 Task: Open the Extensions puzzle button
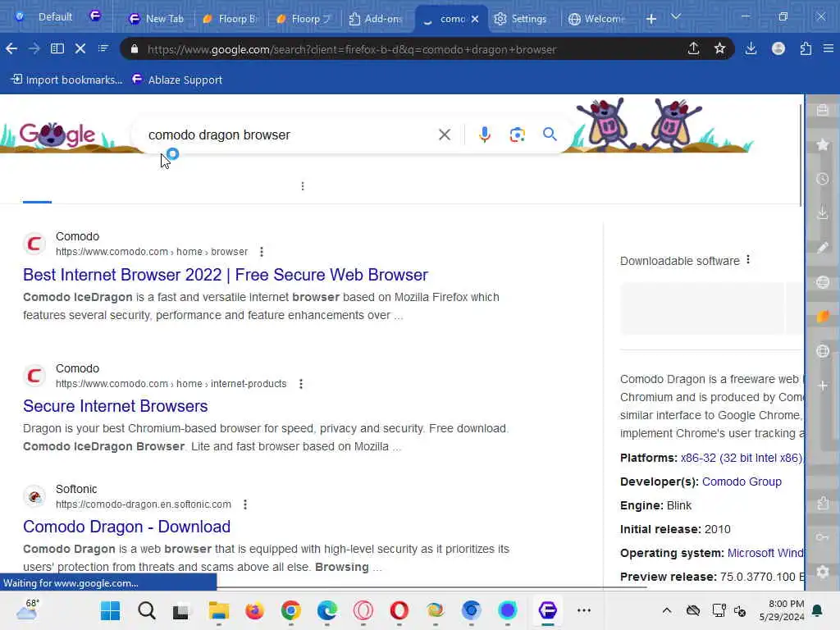pyautogui.click(x=806, y=48)
